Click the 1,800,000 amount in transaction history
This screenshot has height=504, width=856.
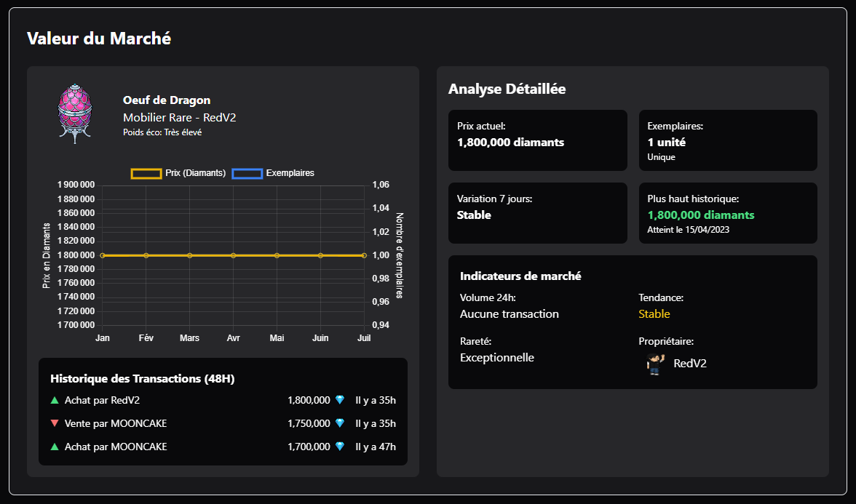click(x=309, y=400)
